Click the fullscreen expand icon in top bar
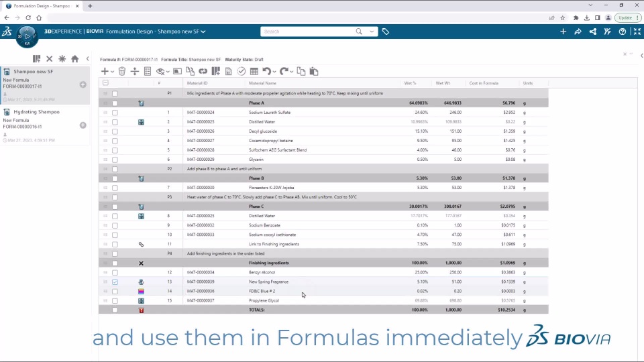This screenshot has height=362, width=644. pyautogui.click(x=637, y=32)
